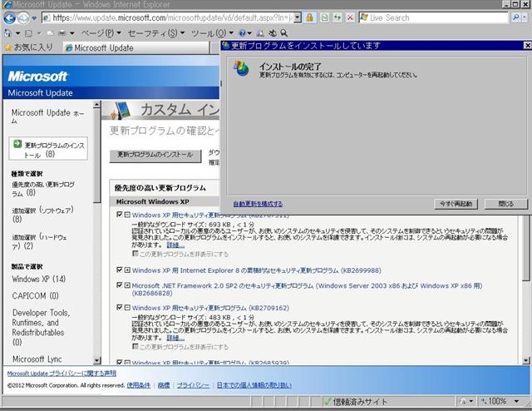Screen dimensions: 532x411
Task: Expand details for KB2686828 .NET update
Action: (127, 285)
